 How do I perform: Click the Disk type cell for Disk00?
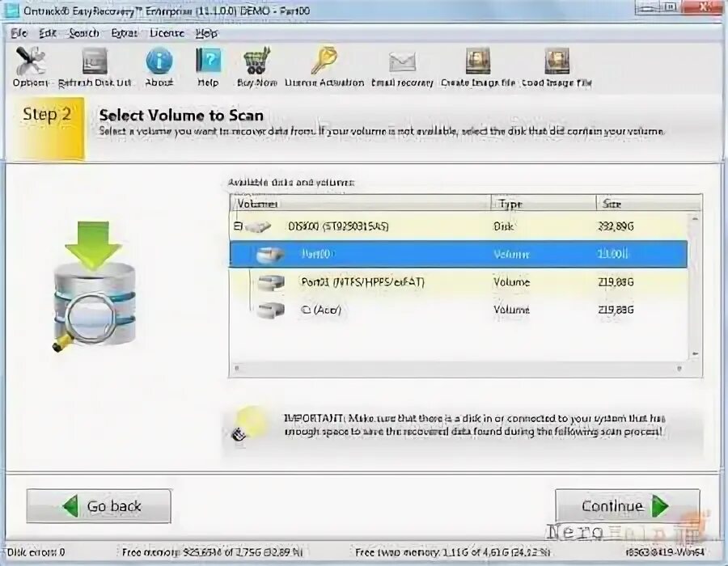coord(503,226)
